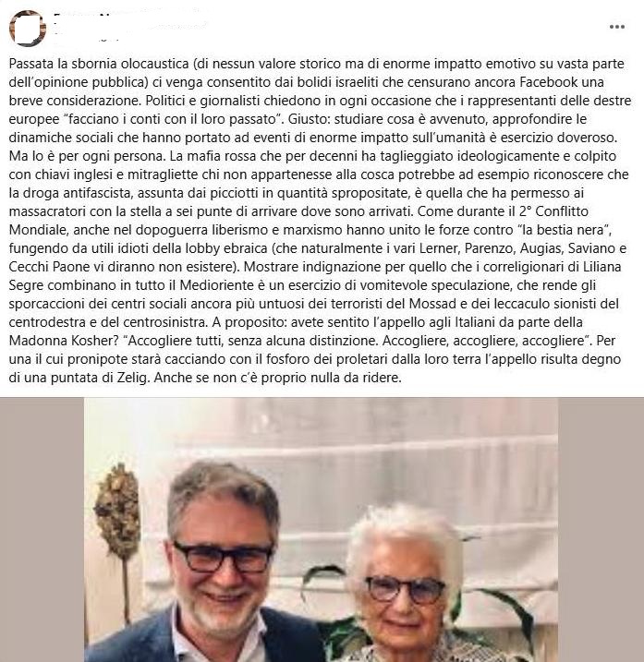Open the attached photo in the post
Image resolution: width=644 pixels, height=662 pixels.
point(321,529)
